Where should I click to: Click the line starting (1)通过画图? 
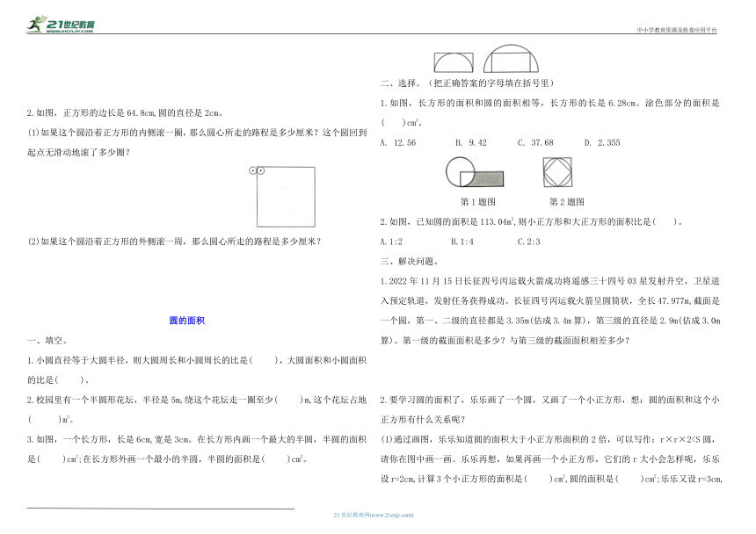(550, 439)
